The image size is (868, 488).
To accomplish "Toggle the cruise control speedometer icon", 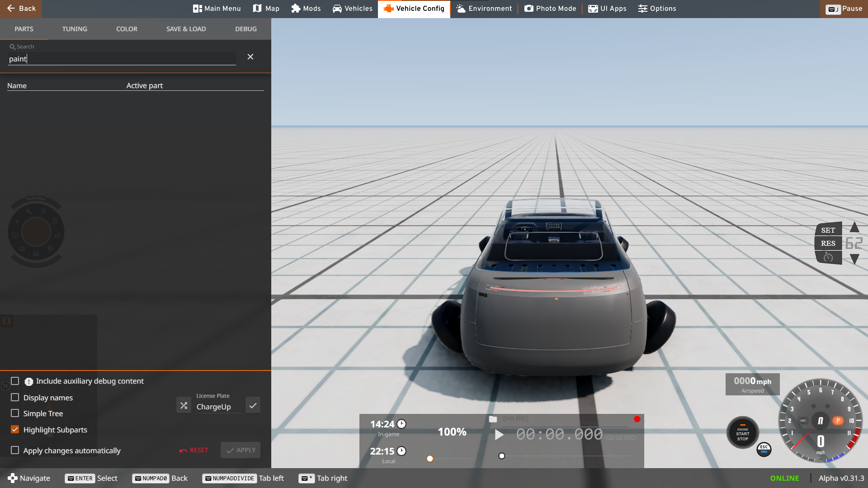I will pyautogui.click(x=828, y=257).
